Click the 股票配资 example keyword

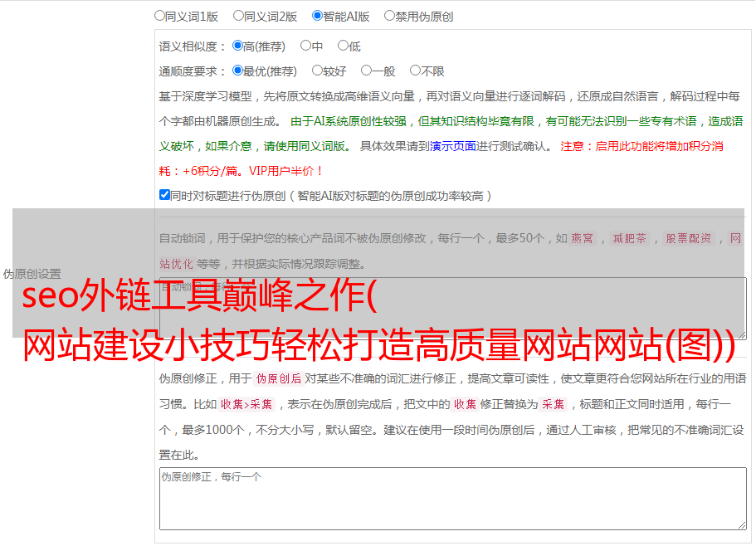tap(689, 238)
